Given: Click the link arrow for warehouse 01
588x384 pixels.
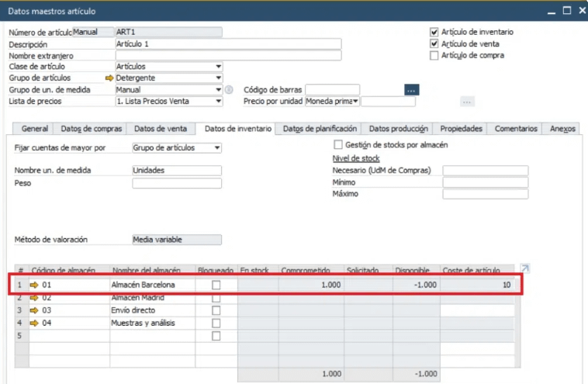Looking at the screenshot, I should point(34,285).
